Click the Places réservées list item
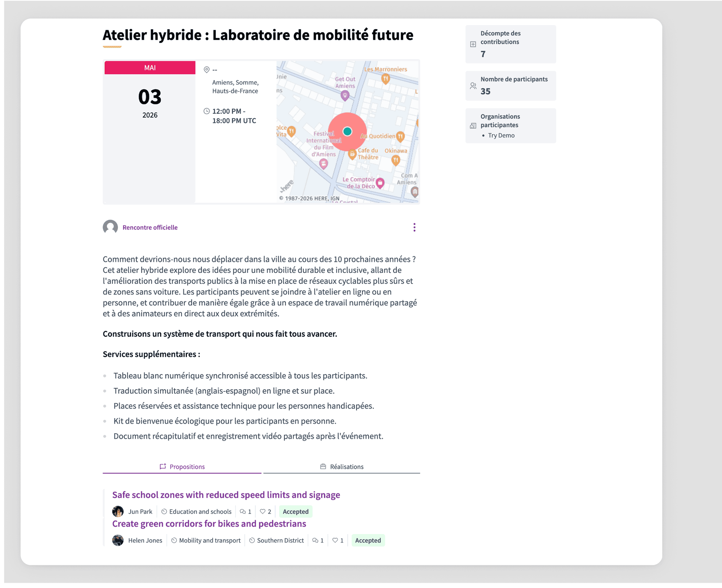Screen dimensions: 722x588 tap(244, 406)
